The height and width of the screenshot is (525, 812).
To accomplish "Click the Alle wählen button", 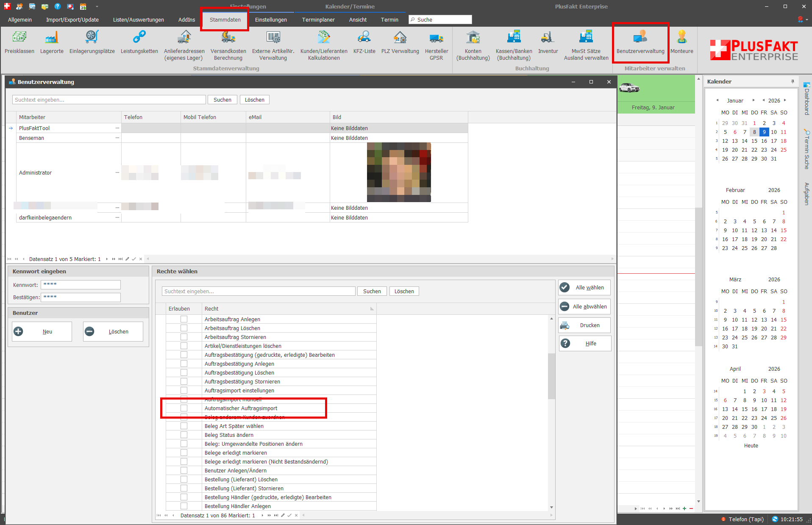I will [584, 288].
